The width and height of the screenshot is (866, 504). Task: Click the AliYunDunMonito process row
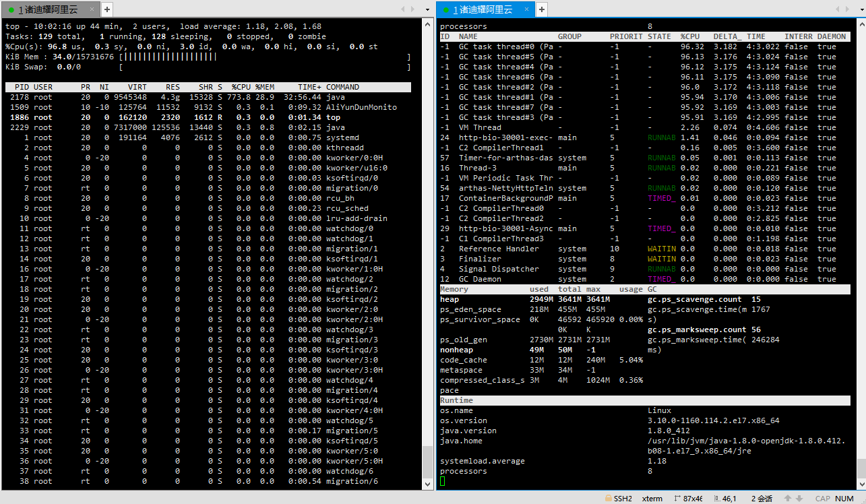(x=208, y=107)
